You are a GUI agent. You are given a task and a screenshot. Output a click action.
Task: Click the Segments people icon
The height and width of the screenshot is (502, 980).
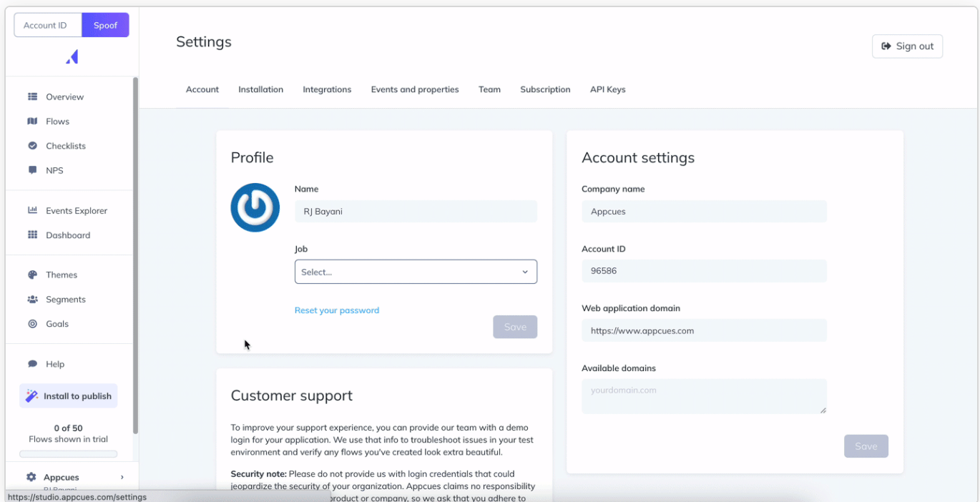(x=32, y=299)
